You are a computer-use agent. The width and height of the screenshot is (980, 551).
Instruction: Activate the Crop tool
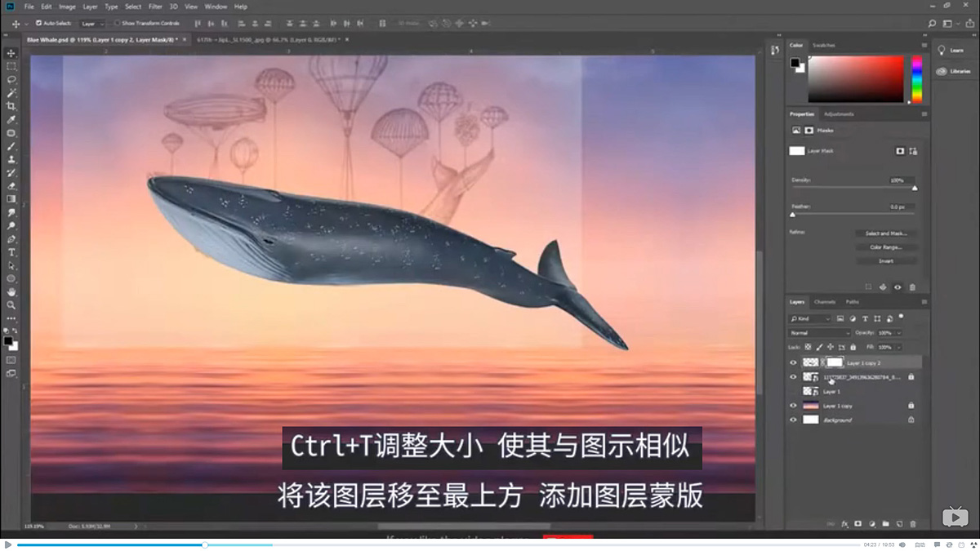(x=11, y=105)
